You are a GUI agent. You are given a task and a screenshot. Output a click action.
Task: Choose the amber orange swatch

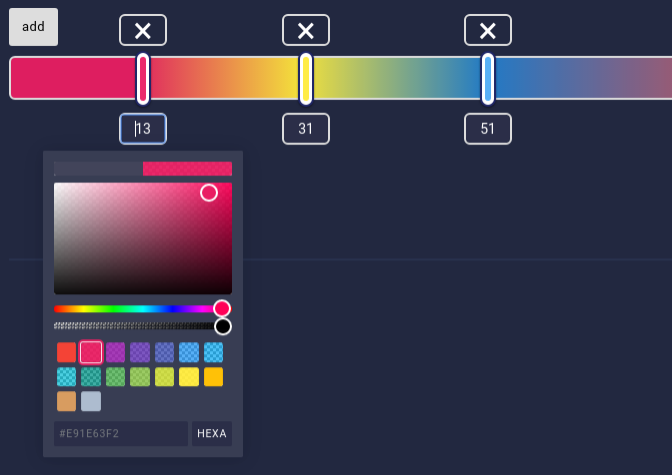coord(213,377)
